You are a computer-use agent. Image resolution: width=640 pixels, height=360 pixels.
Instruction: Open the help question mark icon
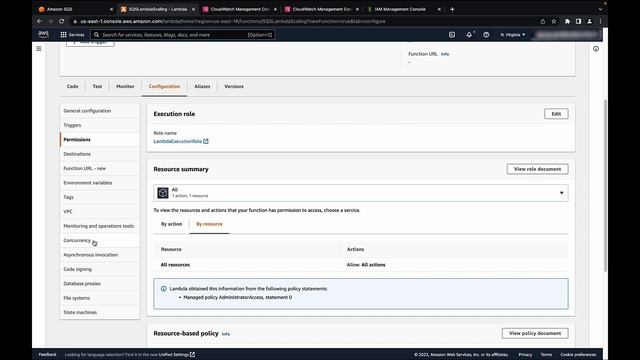coord(486,35)
